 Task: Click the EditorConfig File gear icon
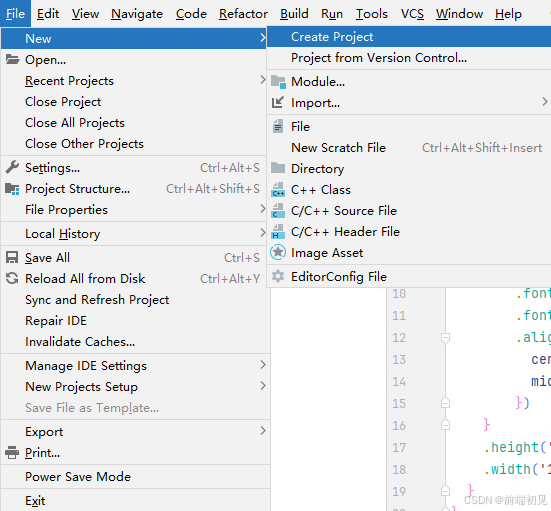pyautogui.click(x=278, y=277)
